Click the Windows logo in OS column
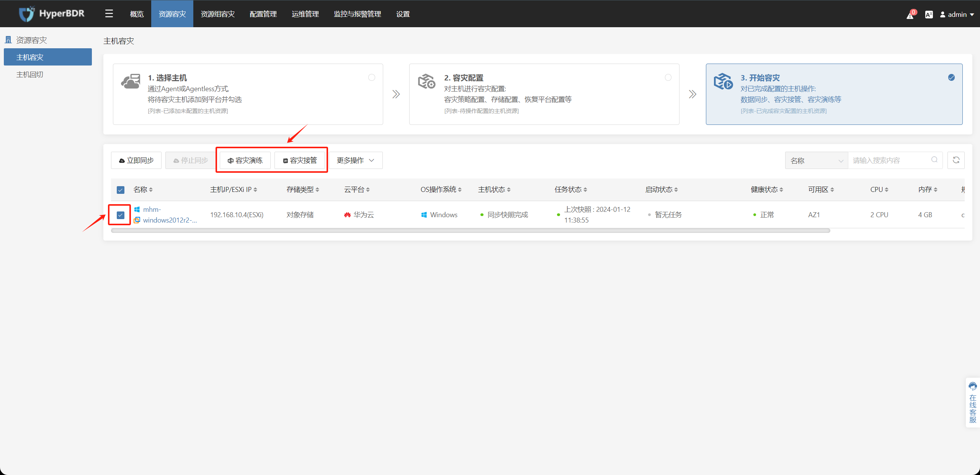980x475 pixels. [x=424, y=215]
